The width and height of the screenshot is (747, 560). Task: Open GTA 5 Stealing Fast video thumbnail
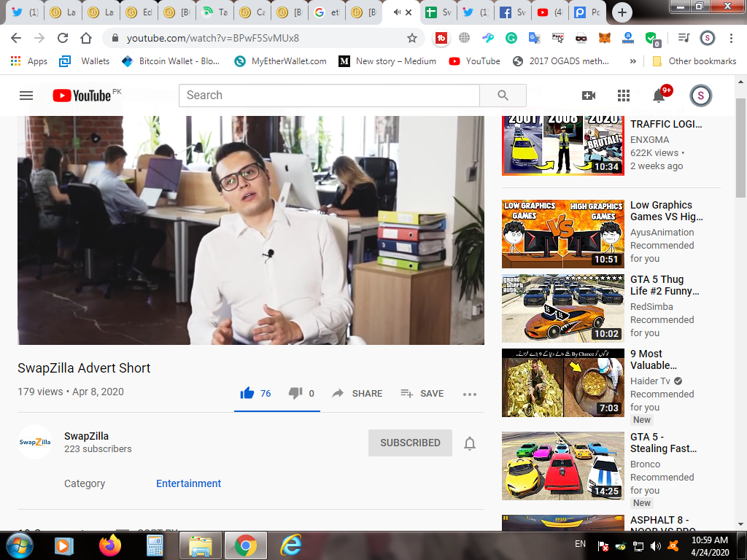[x=563, y=466]
